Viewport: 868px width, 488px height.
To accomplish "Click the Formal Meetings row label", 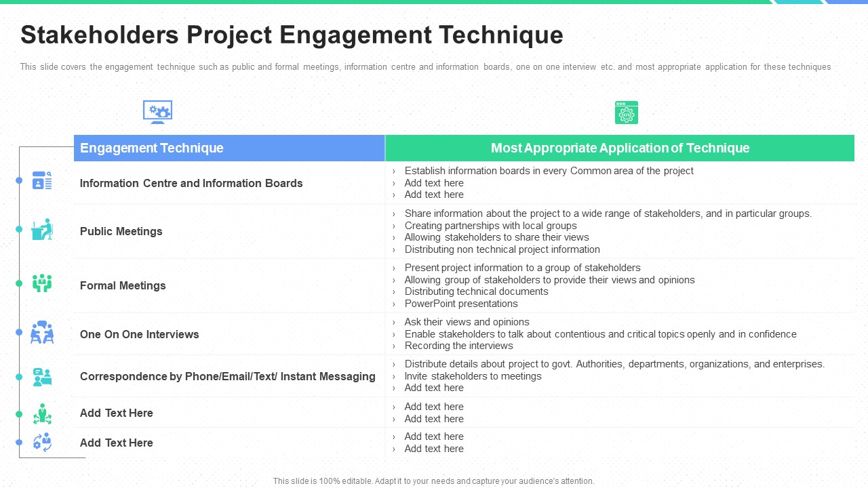I will coord(123,285).
